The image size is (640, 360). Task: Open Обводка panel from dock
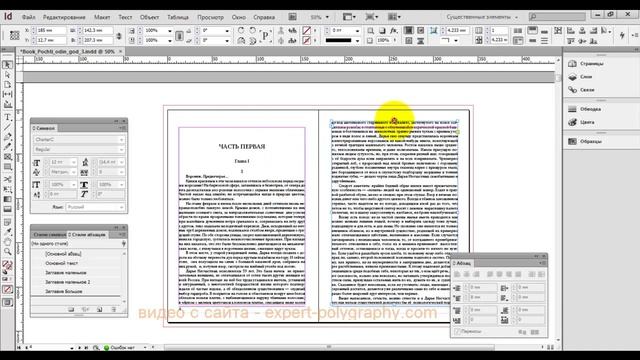[x=584, y=109]
